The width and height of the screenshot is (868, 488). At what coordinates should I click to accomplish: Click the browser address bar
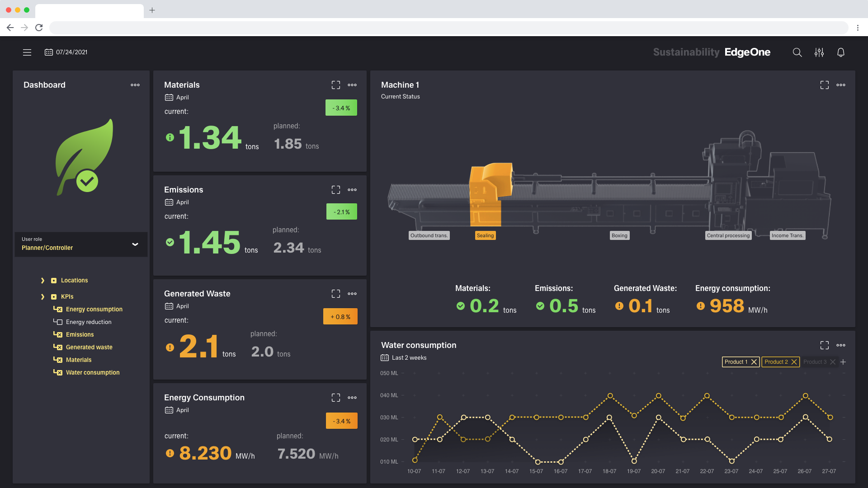448,28
